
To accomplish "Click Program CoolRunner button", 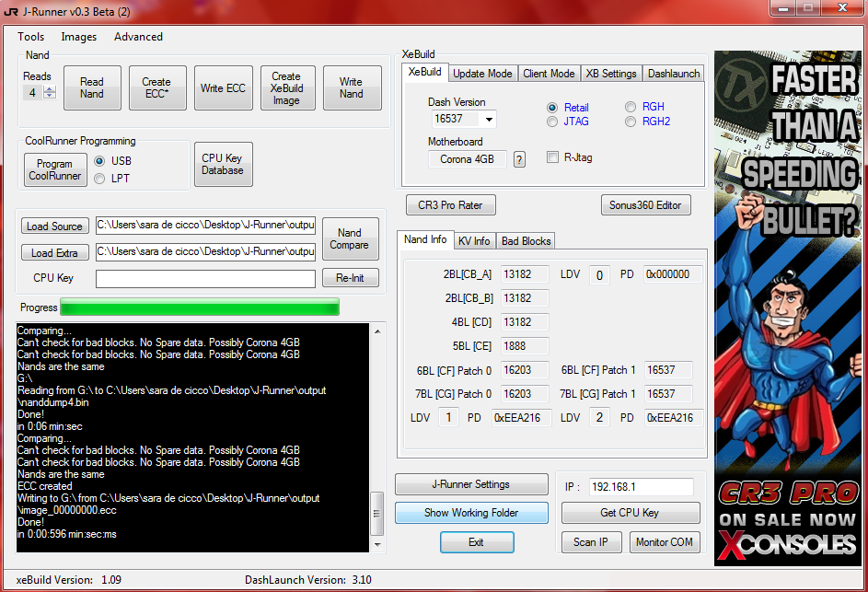I will click(x=55, y=169).
